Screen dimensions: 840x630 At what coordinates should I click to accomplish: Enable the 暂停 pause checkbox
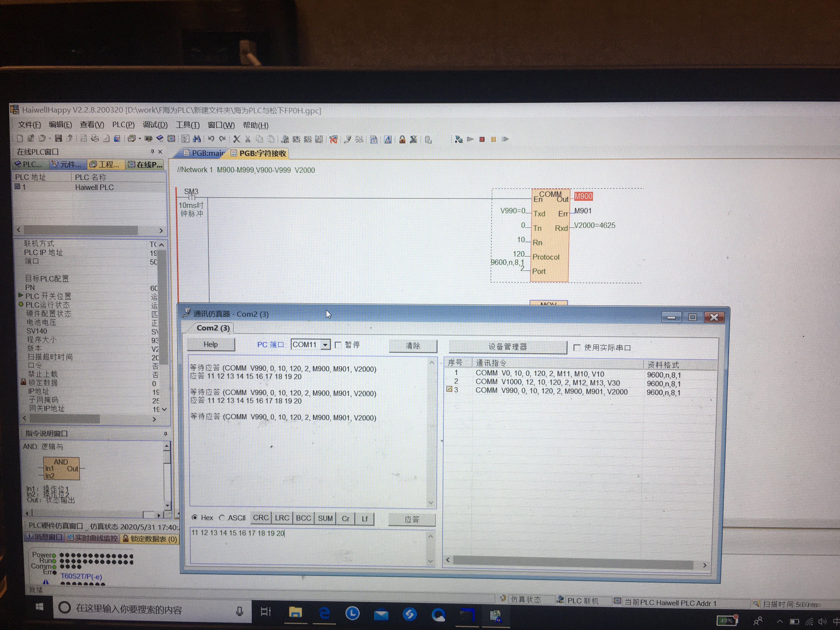(338, 345)
